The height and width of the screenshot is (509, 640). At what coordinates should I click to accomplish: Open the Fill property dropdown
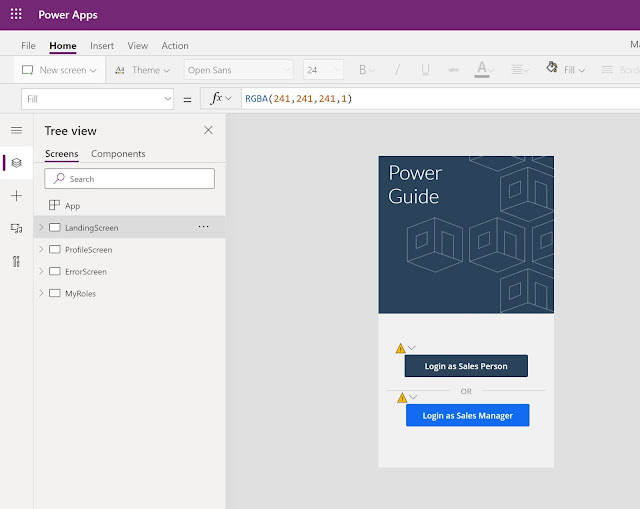tap(98, 99)
